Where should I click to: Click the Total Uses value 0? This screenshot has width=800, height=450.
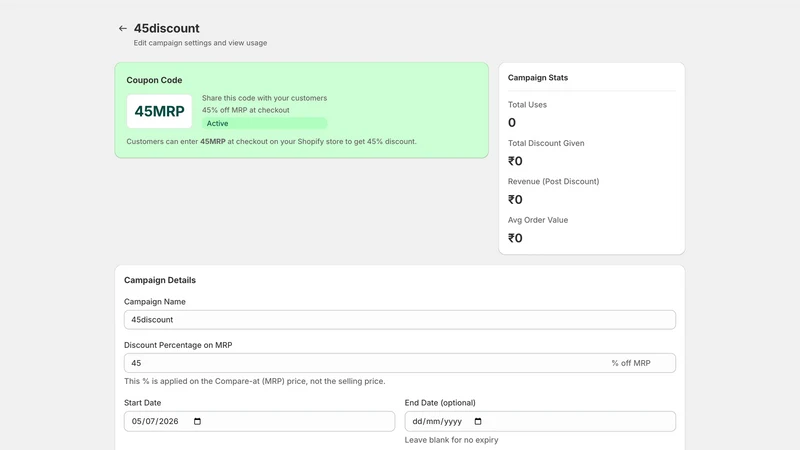coord(512,122)
